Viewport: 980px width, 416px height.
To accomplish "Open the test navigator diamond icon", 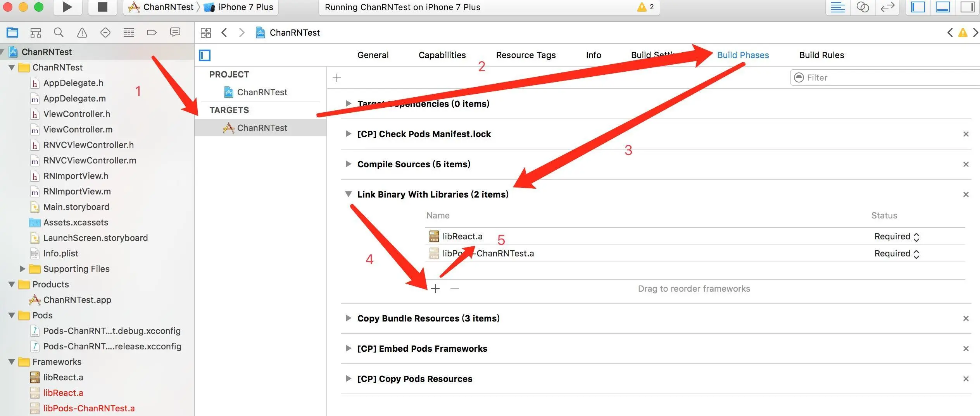I will coord(105,33).
